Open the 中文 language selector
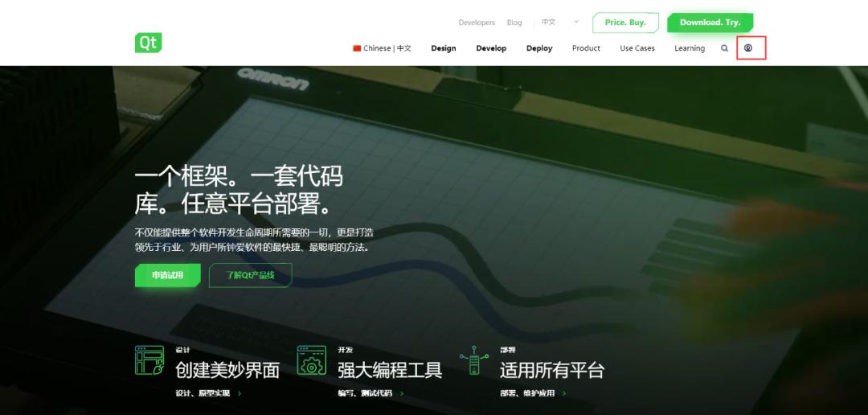 coord(559,23)
